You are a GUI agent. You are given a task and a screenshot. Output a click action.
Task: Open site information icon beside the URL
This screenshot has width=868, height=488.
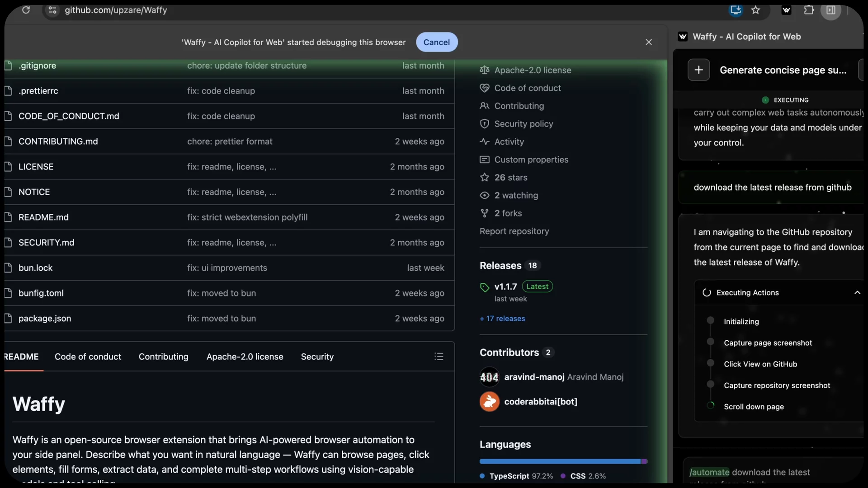pyautogui.click(x=52, y=10)
